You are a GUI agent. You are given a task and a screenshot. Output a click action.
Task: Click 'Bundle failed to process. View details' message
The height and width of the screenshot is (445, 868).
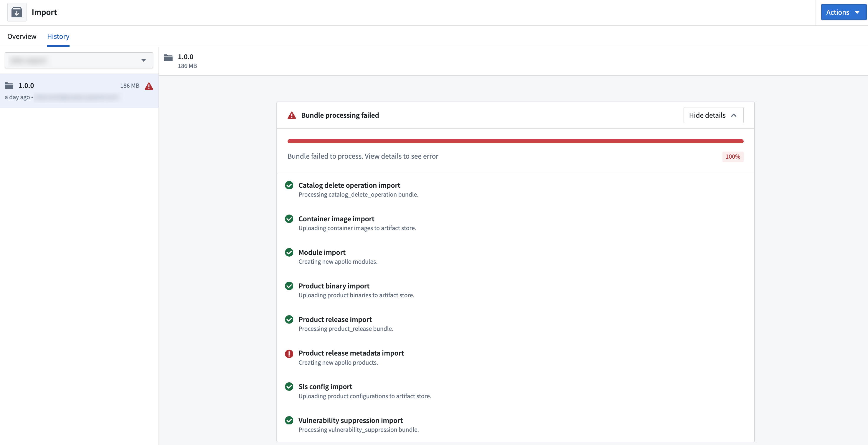[363, 156]
